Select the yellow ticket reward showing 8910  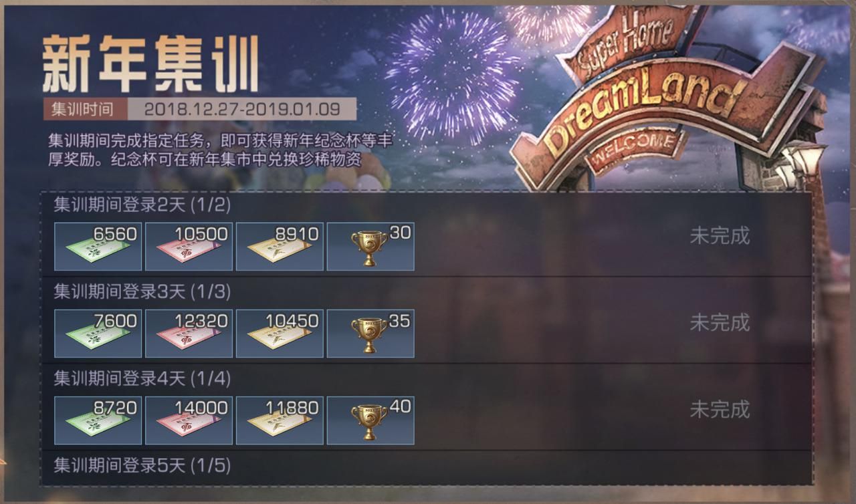280,247
